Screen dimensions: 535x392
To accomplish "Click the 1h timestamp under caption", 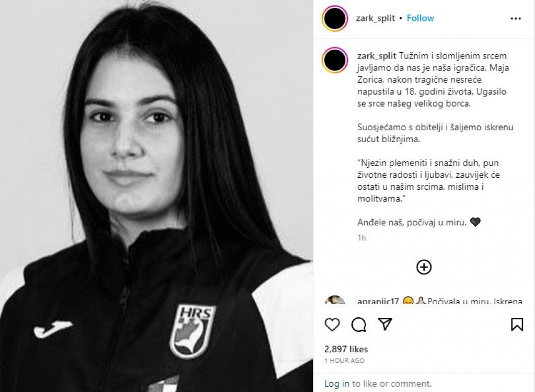I will pyautogui.click(x=362, y=238).
